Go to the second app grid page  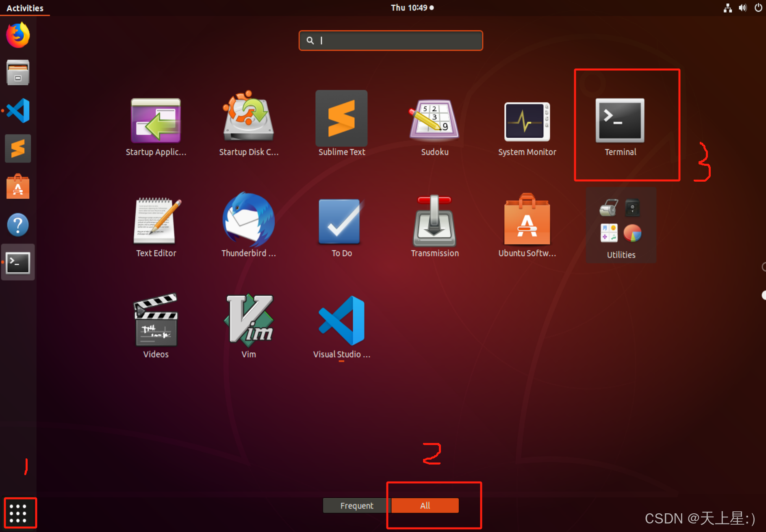click(764, 295)
